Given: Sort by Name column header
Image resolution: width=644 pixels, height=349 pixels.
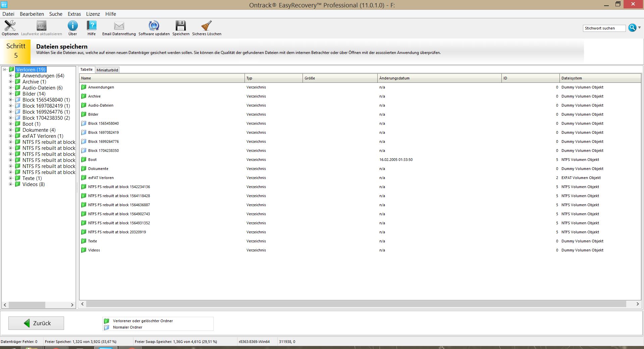Looking at the screenshot, I should click(x=162, y=78).
